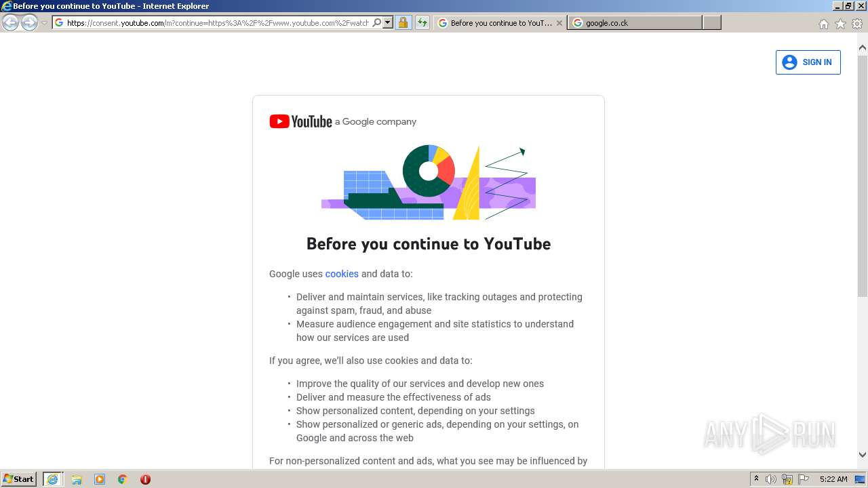Open a new blank tab
This screenshot has height=488, width=868.
711,23
